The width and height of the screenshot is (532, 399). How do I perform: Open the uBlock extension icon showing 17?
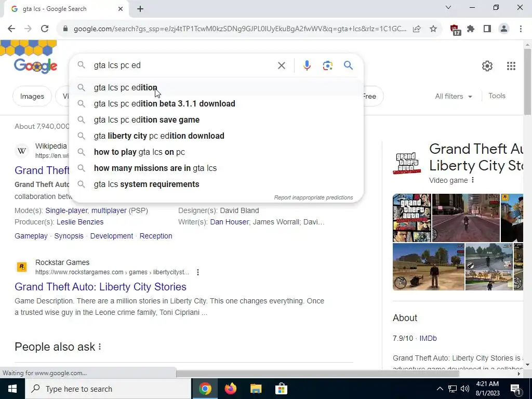tap(455, 30)
